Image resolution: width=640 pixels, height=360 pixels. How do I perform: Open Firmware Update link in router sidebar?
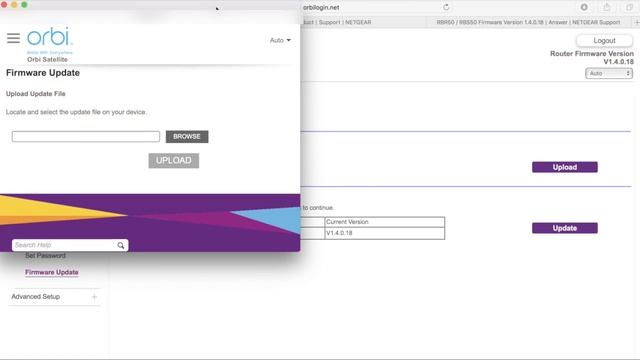pyautogui.click(x=52, y=272)
